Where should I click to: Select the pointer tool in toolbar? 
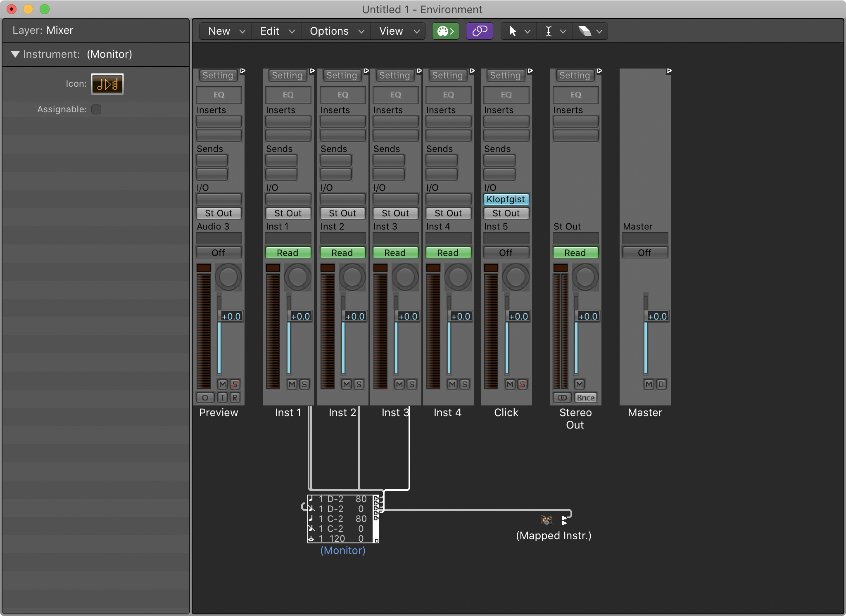[x=513, y=31]
